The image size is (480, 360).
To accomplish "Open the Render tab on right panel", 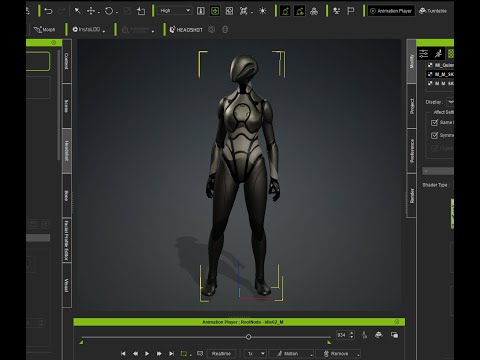I will point(412,196).
